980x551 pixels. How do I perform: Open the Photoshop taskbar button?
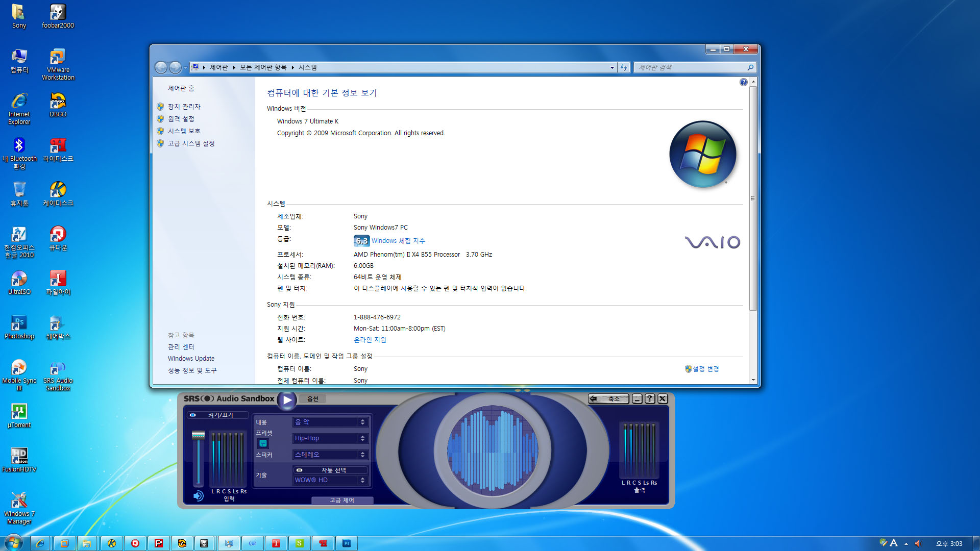[x=347, y=543]
